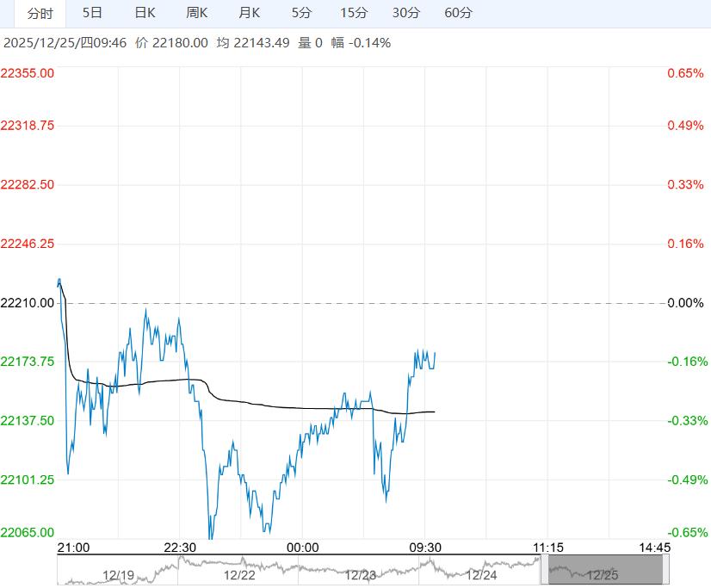Switch to the 周K weekly tab
Screen dimensions: 711x588
[197, 13]
